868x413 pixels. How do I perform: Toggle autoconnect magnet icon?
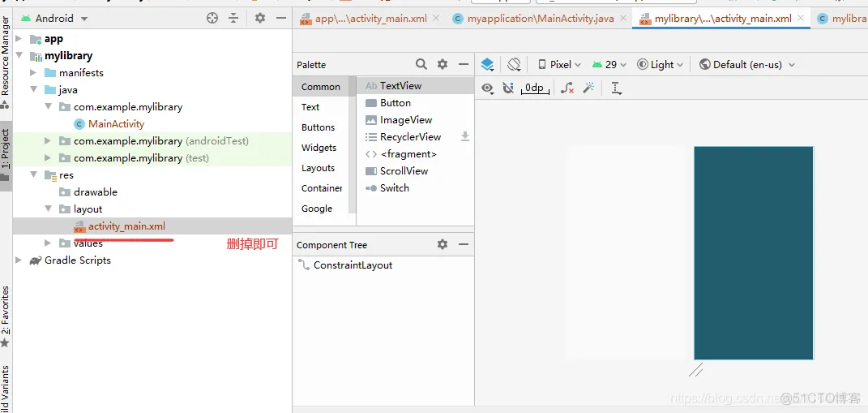[x=508, y=88]
